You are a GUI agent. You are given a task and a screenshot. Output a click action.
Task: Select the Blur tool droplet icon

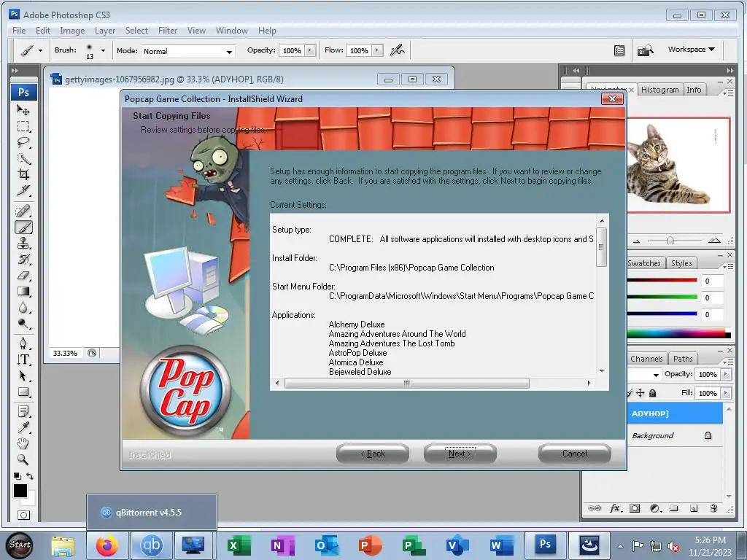[23, 308]
